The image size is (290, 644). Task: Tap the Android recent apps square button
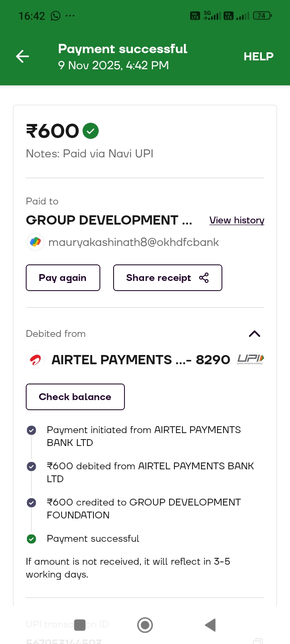80,625
